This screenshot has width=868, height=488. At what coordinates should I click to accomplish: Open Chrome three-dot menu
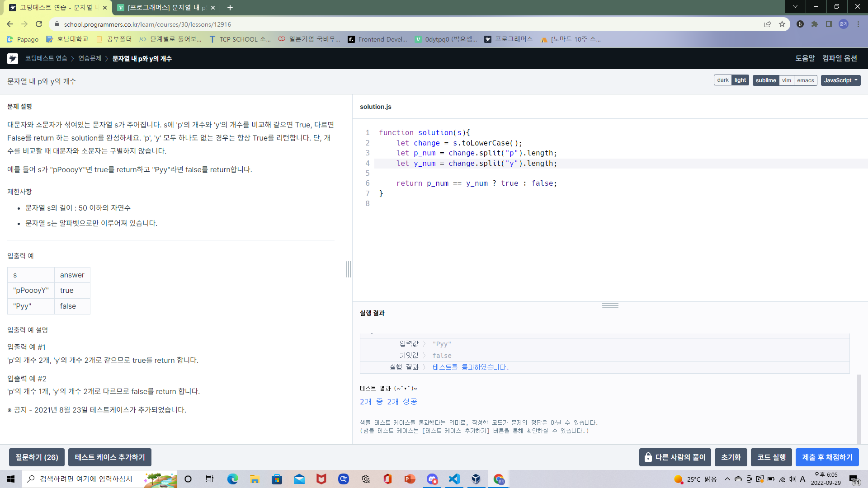coord(858,24)
